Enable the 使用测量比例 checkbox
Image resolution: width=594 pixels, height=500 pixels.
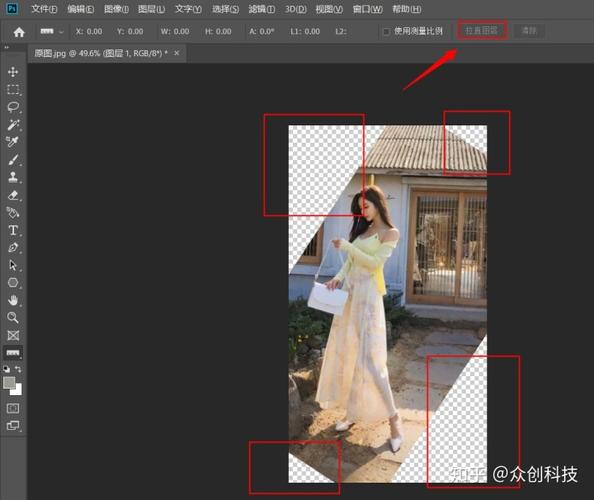tap(386, 31)
